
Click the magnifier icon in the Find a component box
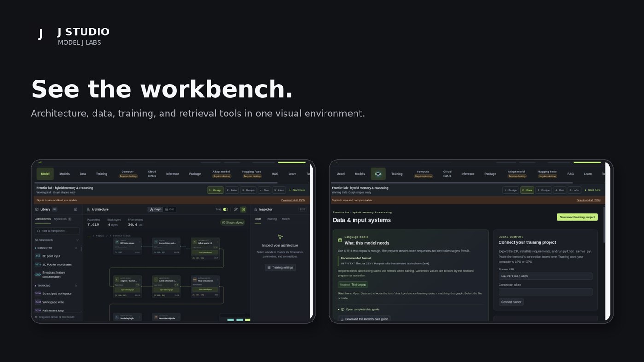(x=39, y=231)
